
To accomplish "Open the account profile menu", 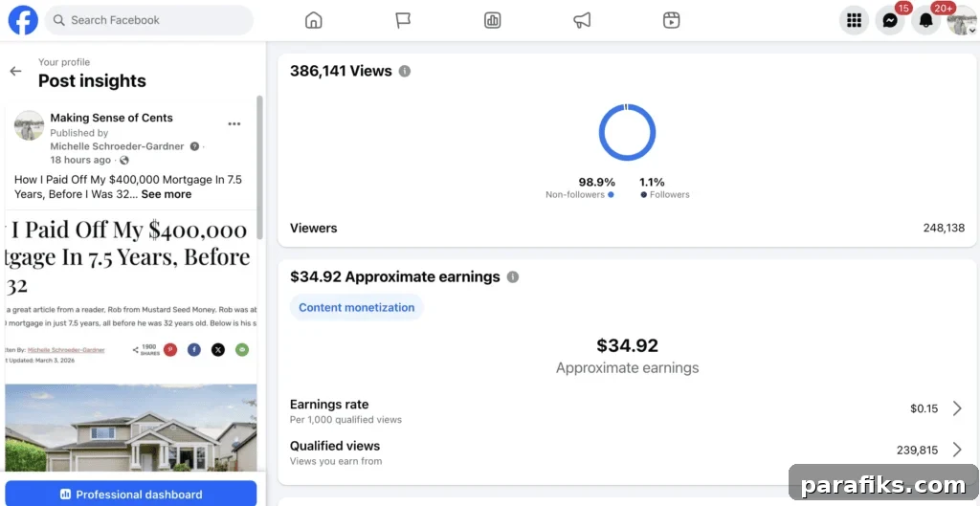I will click(962, 21).
